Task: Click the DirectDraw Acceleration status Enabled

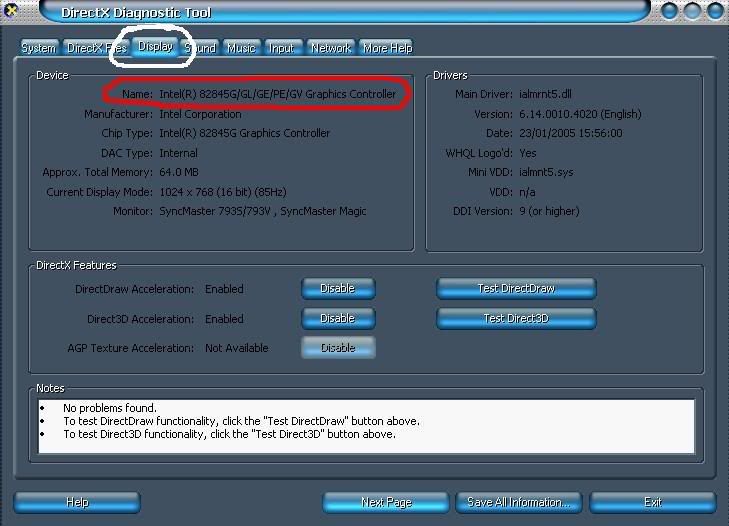Action: [x=224, y=289]
